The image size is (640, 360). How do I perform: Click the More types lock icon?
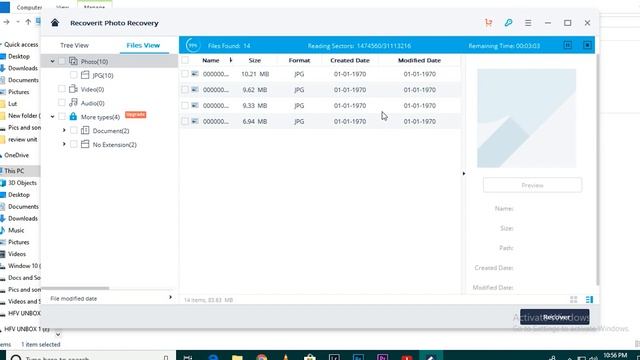coord(73,117)
